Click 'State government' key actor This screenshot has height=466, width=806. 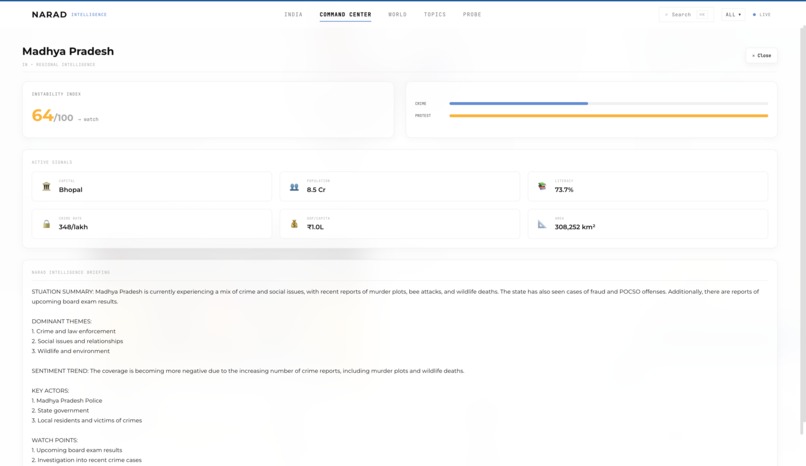pos(60,411)
